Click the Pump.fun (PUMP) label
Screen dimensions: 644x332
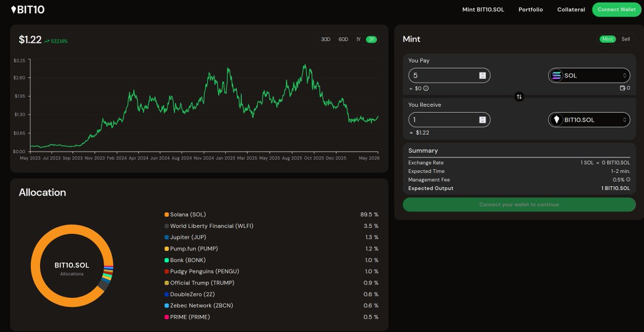(194, 249)
